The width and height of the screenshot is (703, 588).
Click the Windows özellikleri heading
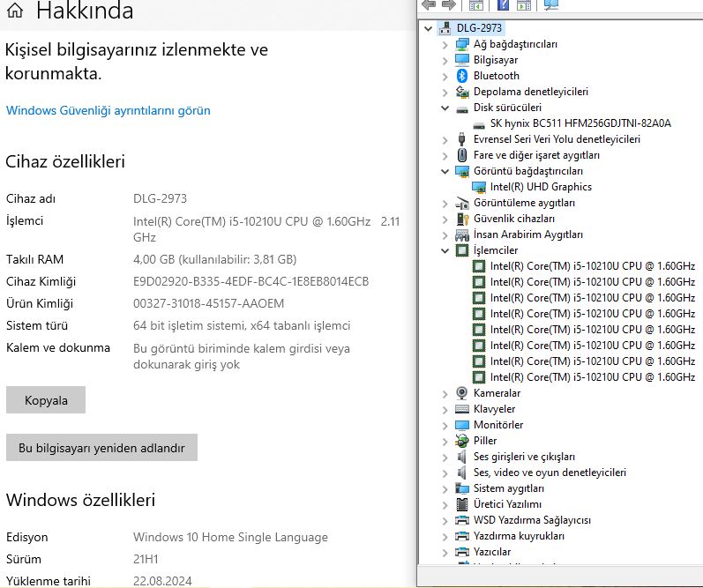[80, 500]
